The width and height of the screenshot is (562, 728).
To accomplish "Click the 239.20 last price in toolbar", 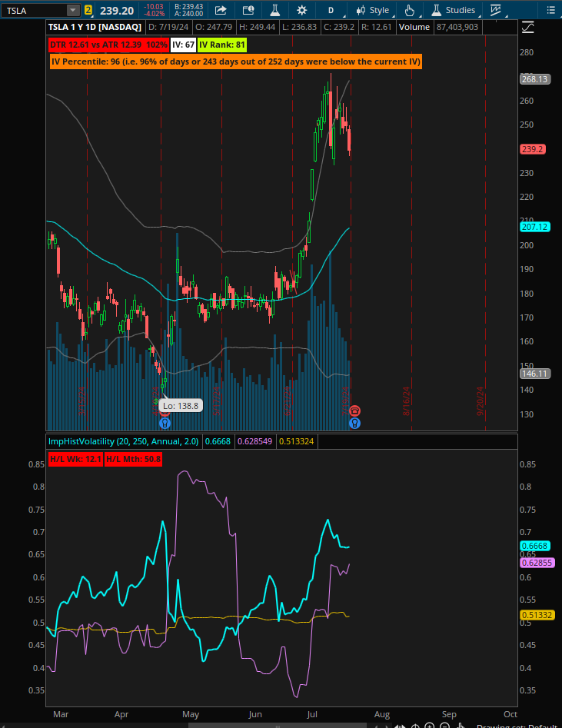I will point(117,10).
